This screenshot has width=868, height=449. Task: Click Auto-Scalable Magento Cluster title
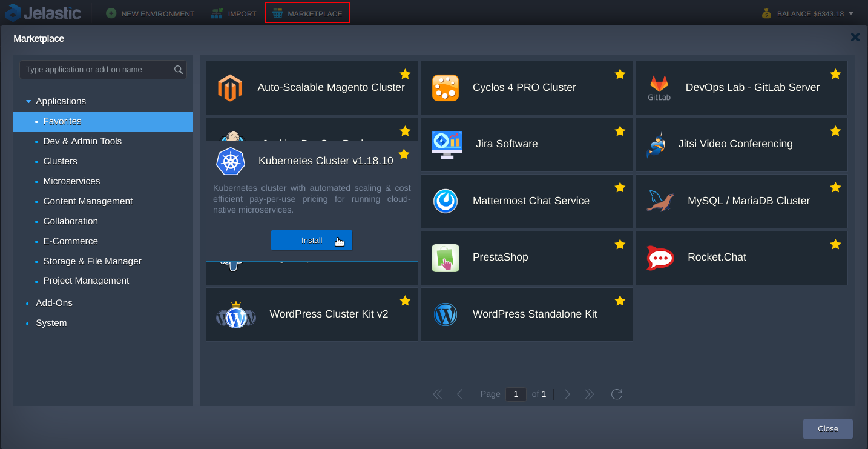[331, 88]
